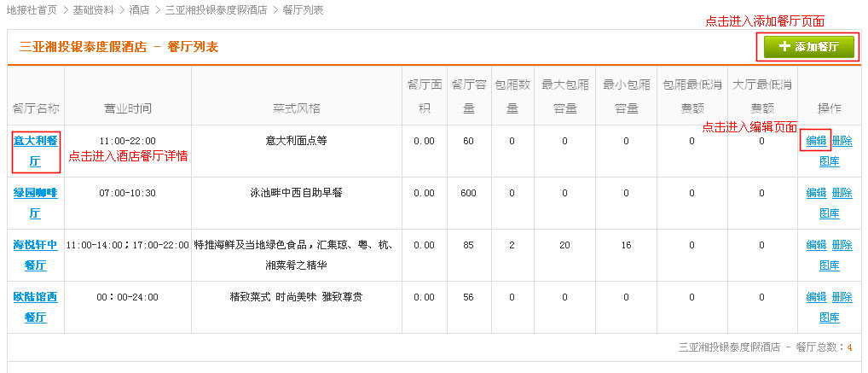Open gallery for 意大利餐厅

click(x=829, y=160)
